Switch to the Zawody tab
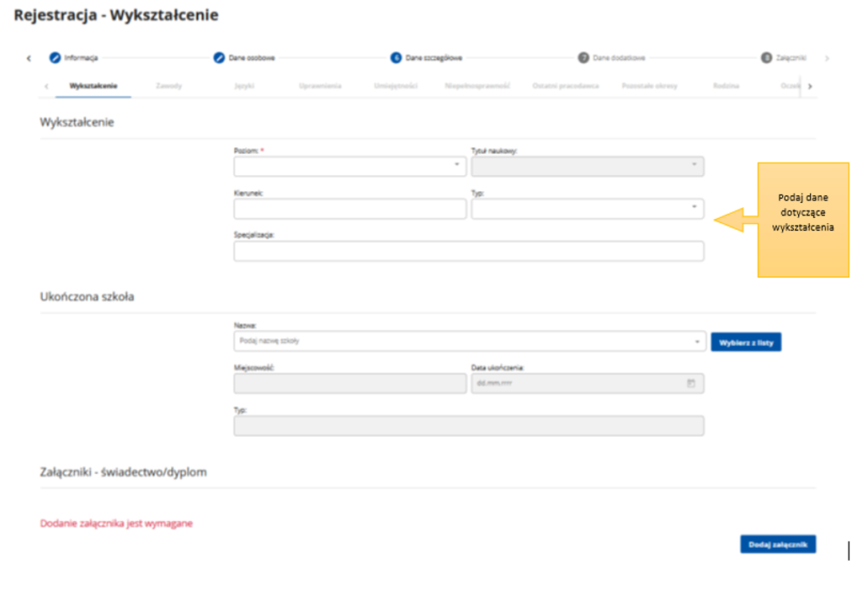 pyautogui.click(x=168, y=86)
